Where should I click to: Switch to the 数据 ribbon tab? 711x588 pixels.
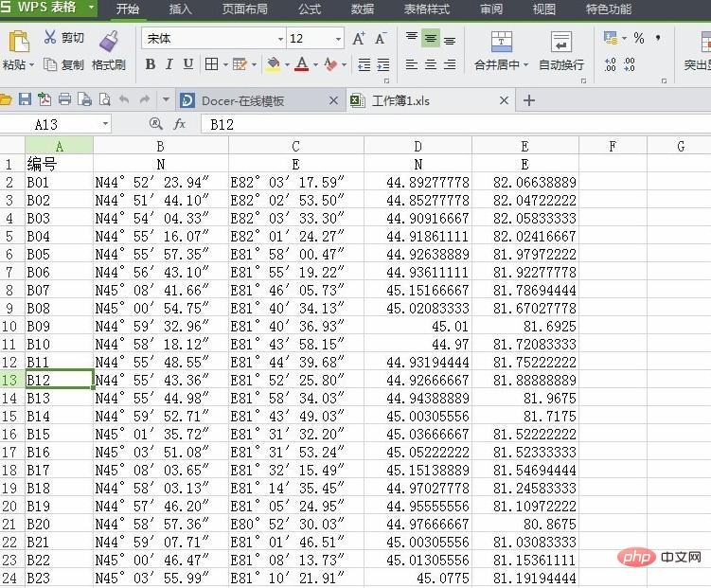click(x=363, y=9)
